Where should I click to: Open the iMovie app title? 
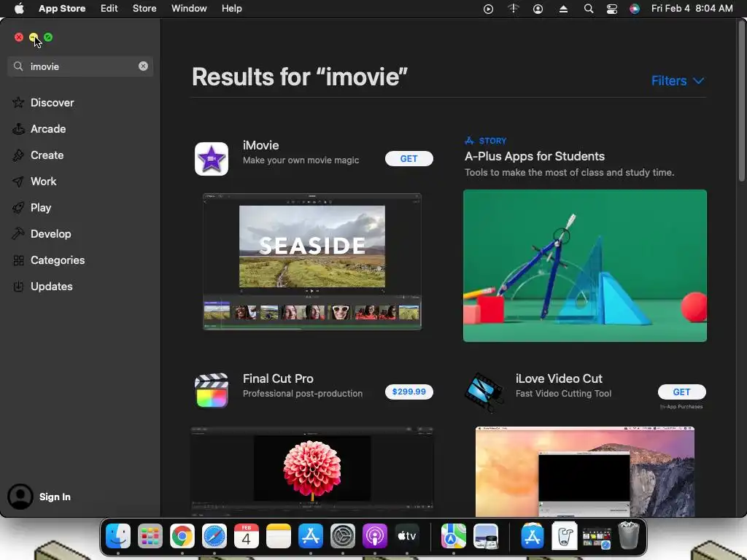click(x=260, y=145)
